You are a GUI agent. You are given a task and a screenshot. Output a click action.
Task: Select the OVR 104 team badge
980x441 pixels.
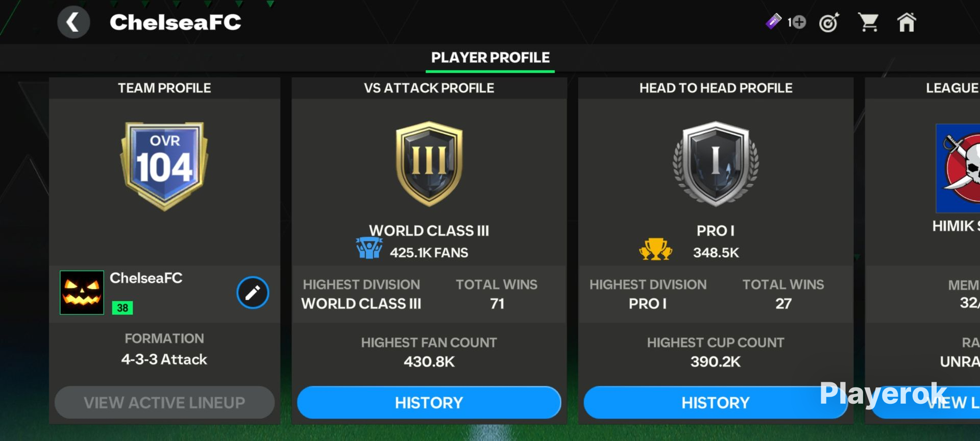tap(164, 166)
